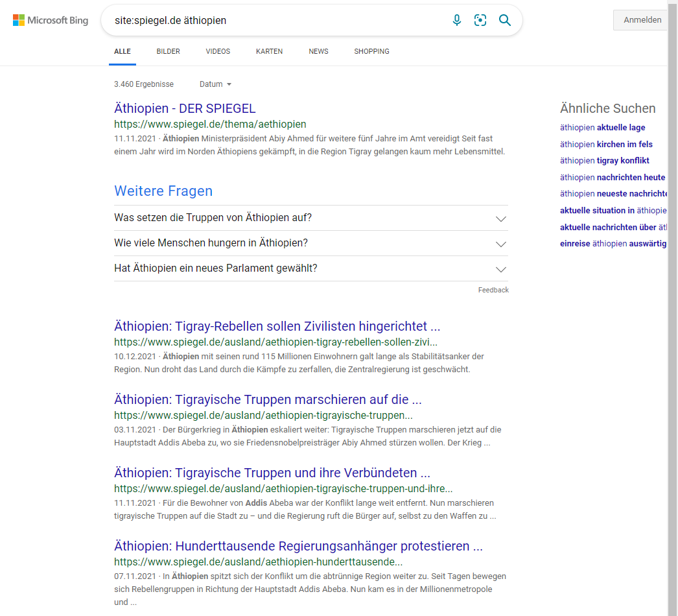This screenshot has width=678, height=616.
Task: Expand 'Was setzen die Truppen von Äthiopien auf?'
Action: pyautogui.click(x=311, y=218)
